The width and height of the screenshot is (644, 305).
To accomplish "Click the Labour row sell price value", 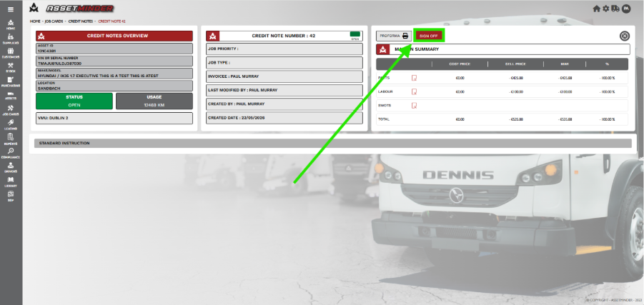I will [516, 91].
